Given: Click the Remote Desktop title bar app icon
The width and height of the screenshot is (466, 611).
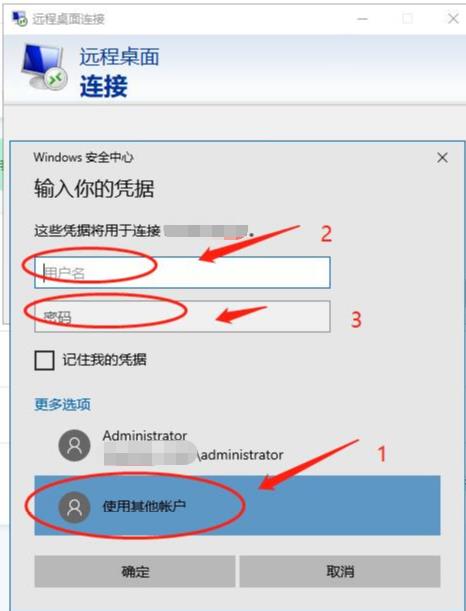Looking at the screenshot, I should point(20,18).
